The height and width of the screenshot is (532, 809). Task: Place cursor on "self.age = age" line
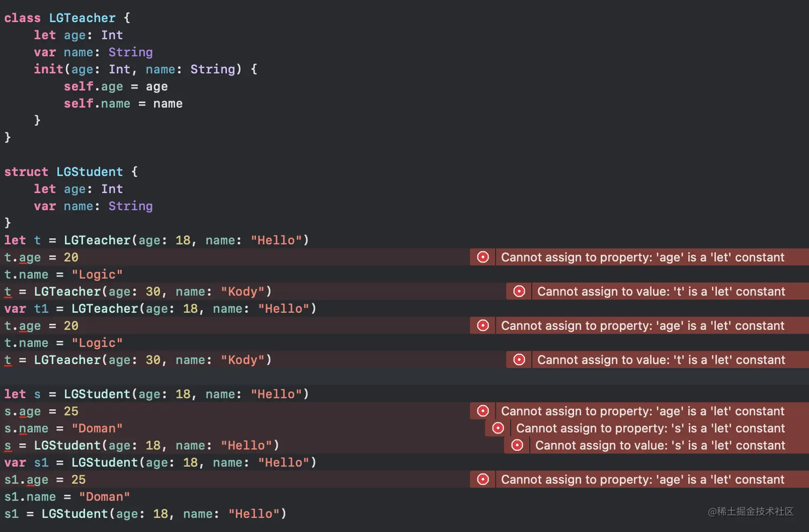point(116,86)
